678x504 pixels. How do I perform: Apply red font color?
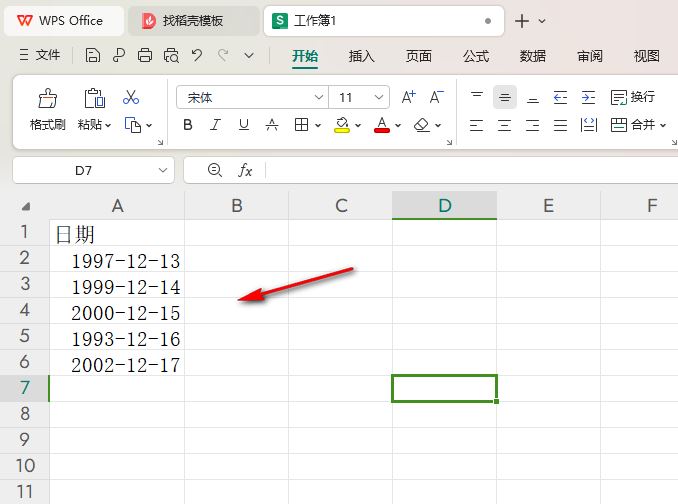[x=382, y=125]
